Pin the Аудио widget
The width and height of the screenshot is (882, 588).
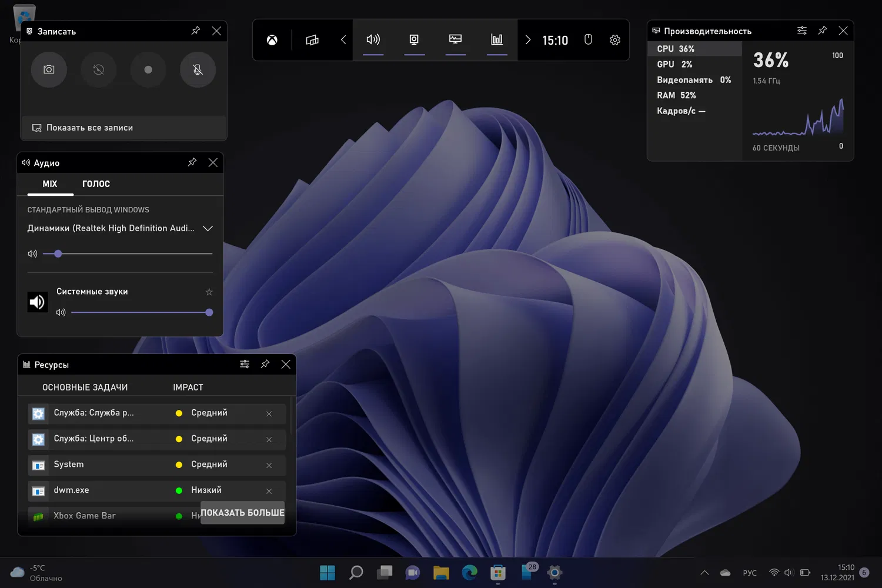pos(192,162)
